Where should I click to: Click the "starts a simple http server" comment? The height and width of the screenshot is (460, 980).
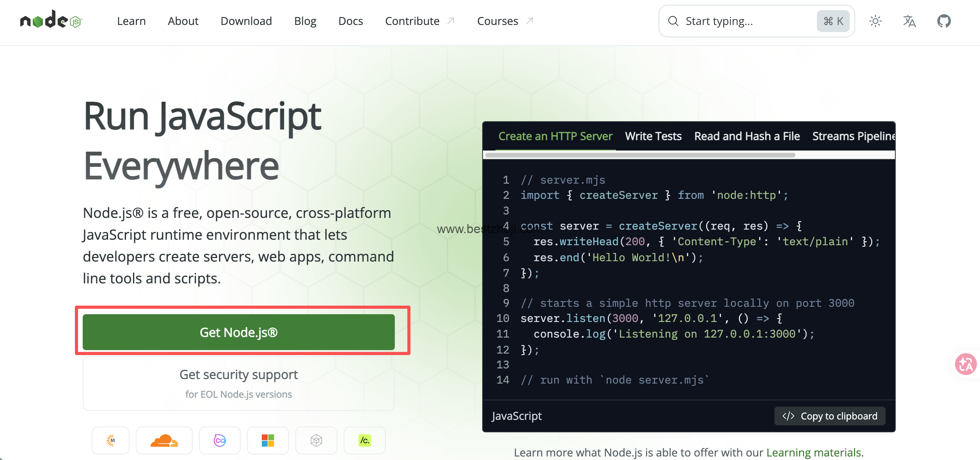click(x=687, y=303)
